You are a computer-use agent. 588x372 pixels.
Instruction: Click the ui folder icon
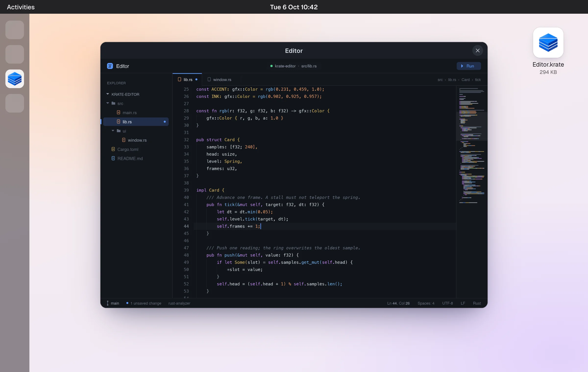click(x=119, y=131)
